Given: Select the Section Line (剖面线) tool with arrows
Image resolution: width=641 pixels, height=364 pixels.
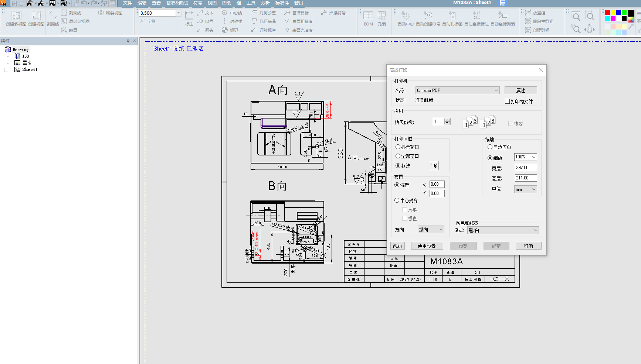Looking at the screenshot, I should tap(53, 18).
